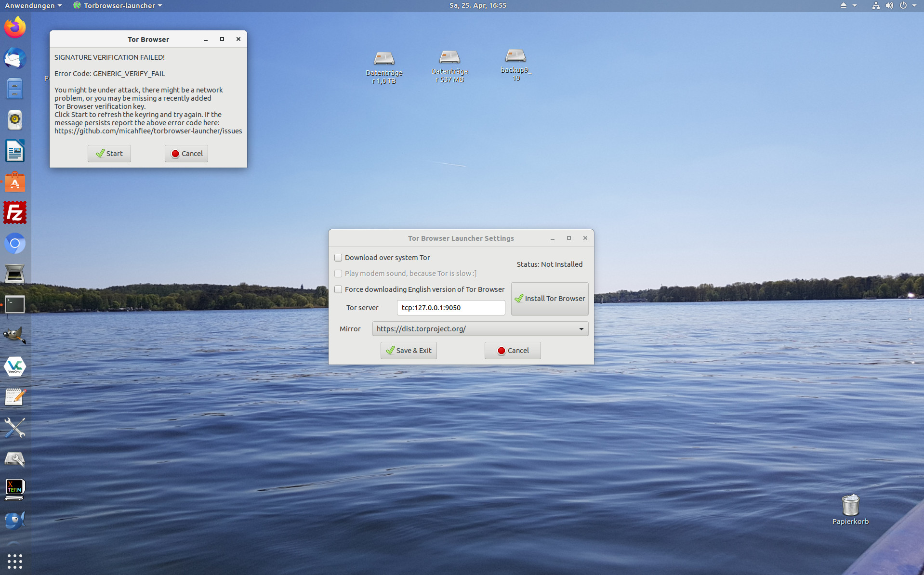Cancel the signature verification dialog

click(186, 154)
